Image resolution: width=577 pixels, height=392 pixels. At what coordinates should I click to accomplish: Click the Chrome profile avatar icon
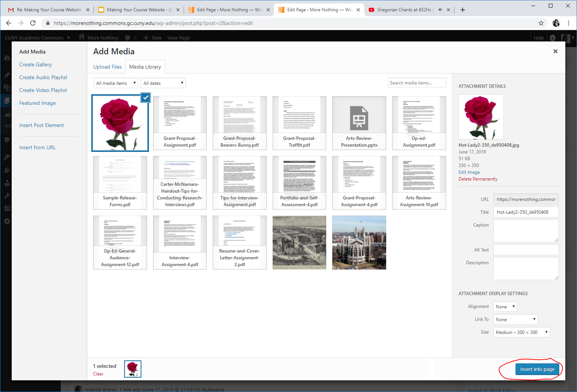(x=556, y=23)
